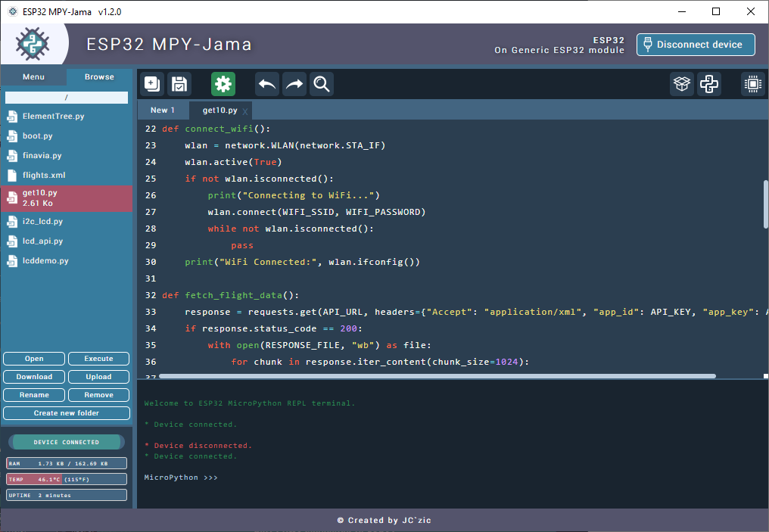Click line 32 def fetch_flight_data code

coord(230,296)
